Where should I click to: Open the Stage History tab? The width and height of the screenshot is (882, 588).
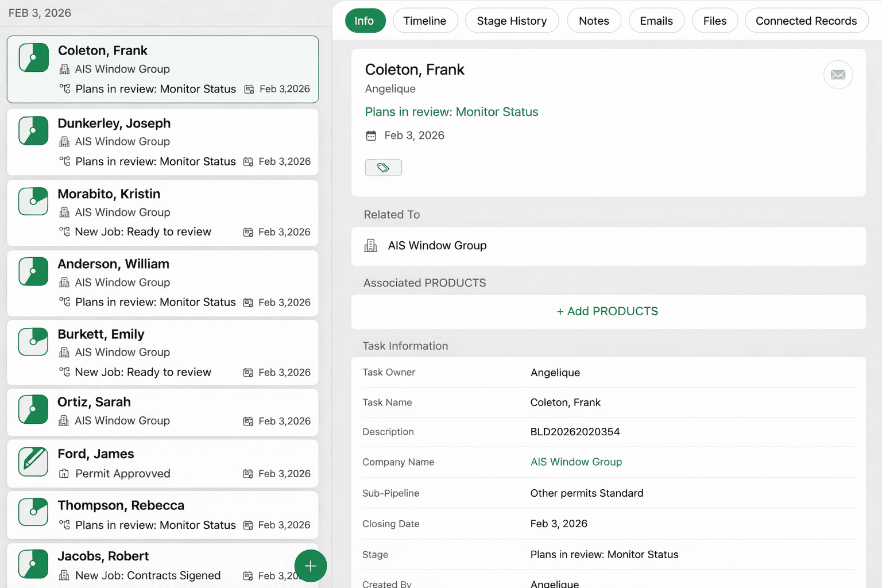pos(511,21)
